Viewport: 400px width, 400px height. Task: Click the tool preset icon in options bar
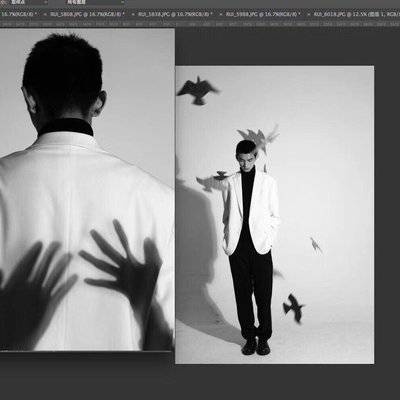point(4,2)
